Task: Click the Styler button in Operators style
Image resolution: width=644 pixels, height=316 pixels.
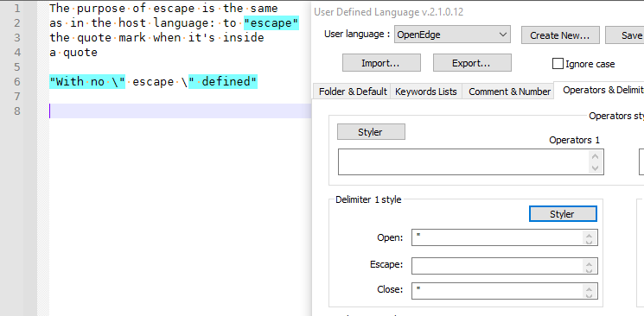Action: [371, 132]
